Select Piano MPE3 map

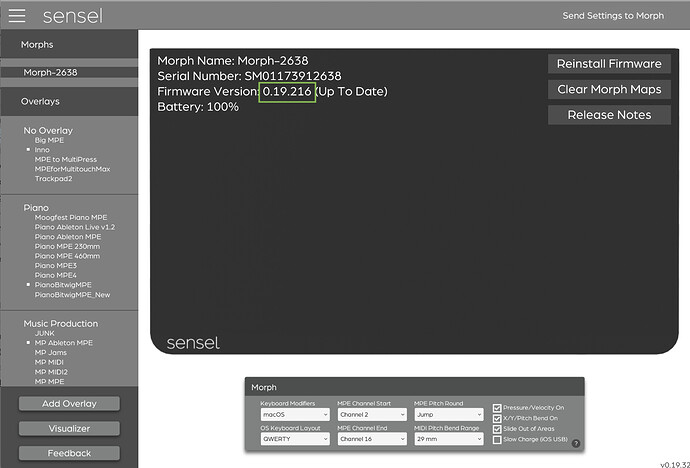coord(55,266)
